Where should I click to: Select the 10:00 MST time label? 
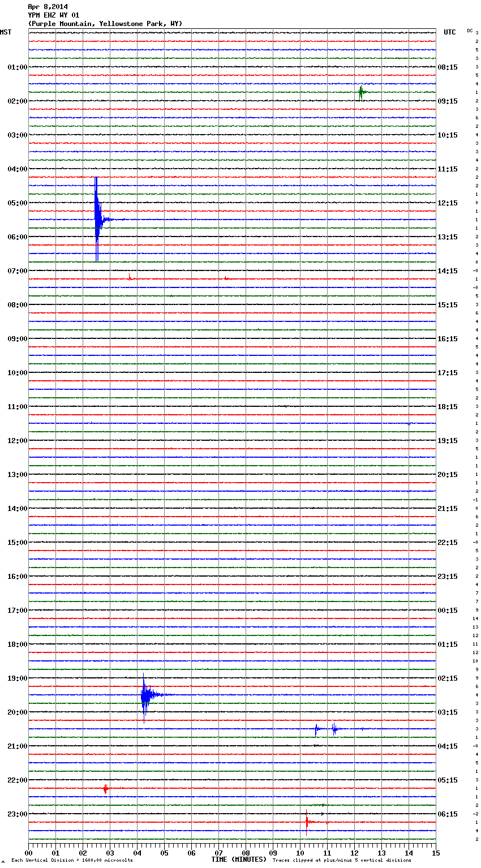[x=17, y=373]
